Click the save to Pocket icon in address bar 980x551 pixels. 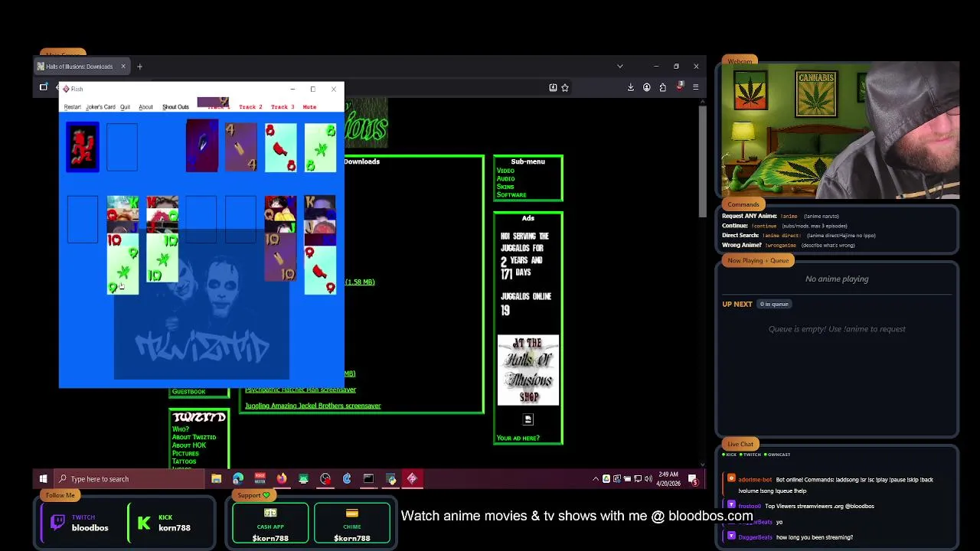tap(553, 88)
